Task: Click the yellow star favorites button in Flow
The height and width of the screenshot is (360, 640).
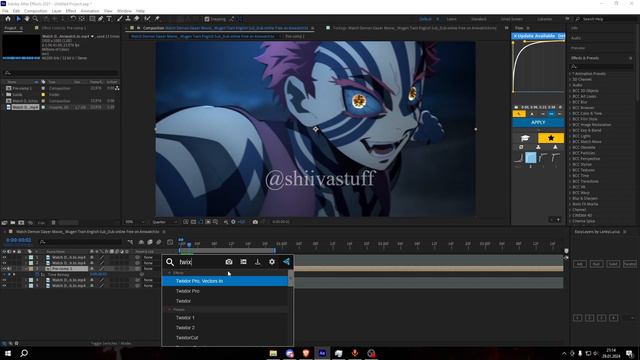Action: 551,138
